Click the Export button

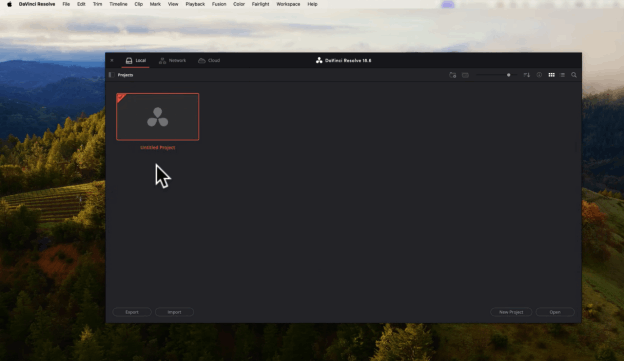tap(132, 312)
